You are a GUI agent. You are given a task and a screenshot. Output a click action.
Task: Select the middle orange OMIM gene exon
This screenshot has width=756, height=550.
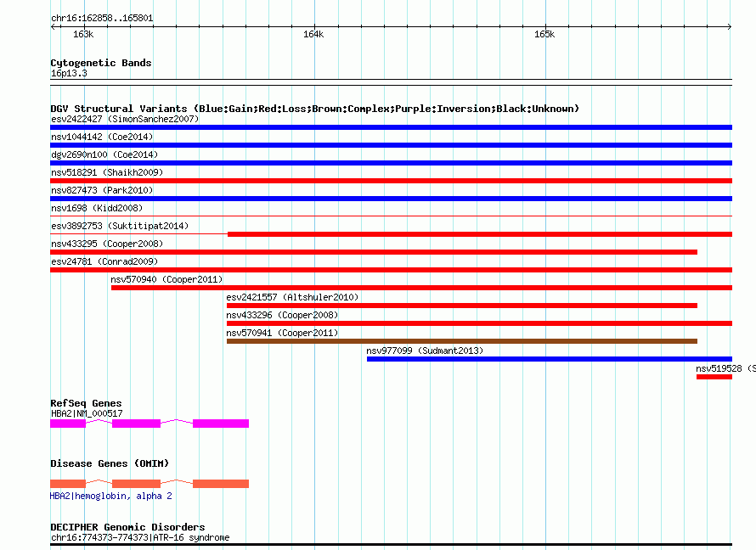[137, 484]
